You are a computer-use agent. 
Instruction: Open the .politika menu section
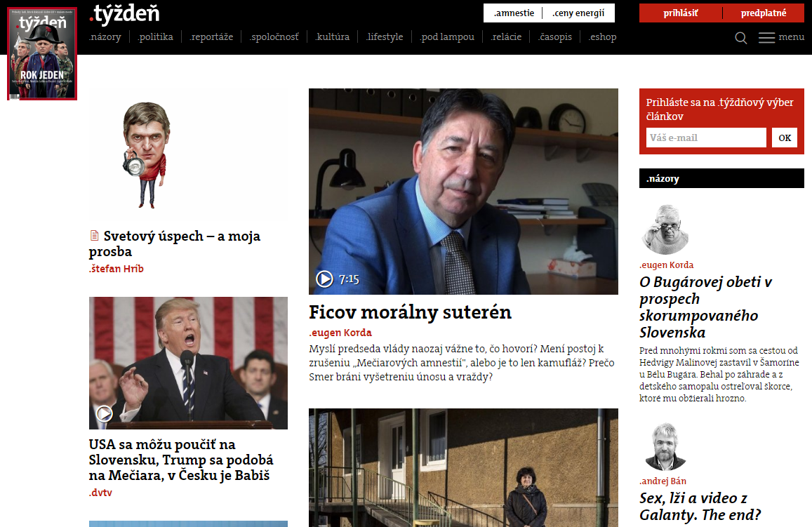pyautogui.click(x=155, y=36)
